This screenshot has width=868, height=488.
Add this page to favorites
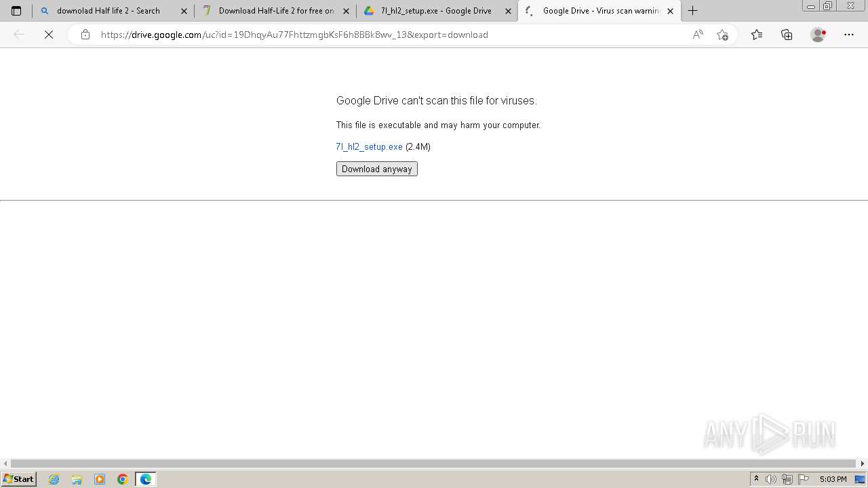point(722,35)
